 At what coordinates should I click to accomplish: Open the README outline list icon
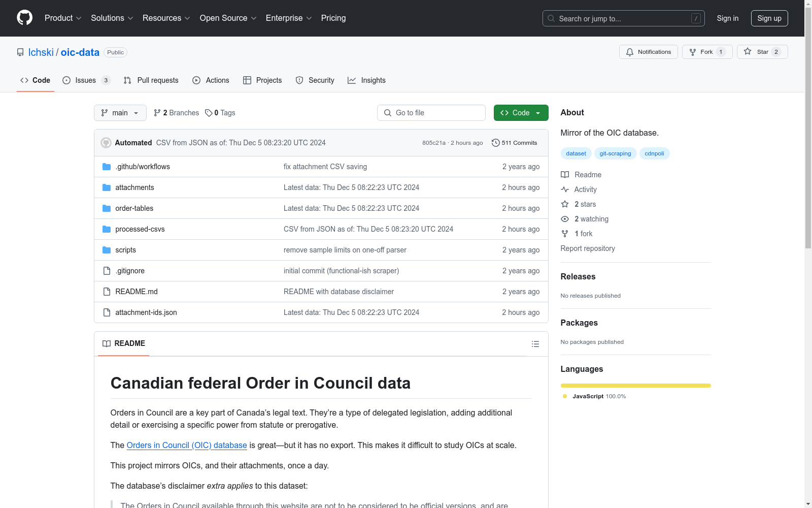(x=535, y=344)
